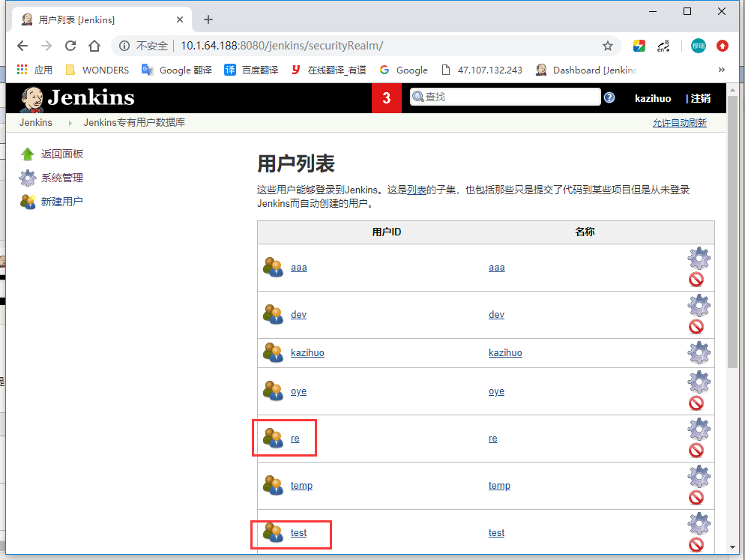
Task: Open configure gear for user re
Action: (699, 429)
